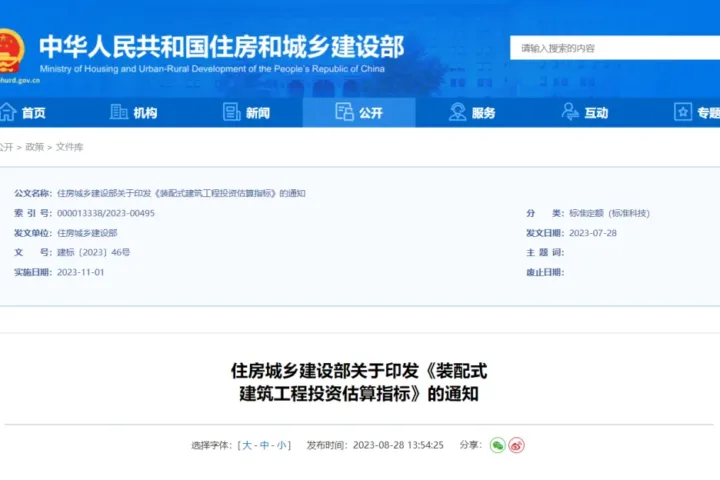Click implementation date 2023-11-01
The height and width of the screenshot is (480, 720).
click(80, 272)
